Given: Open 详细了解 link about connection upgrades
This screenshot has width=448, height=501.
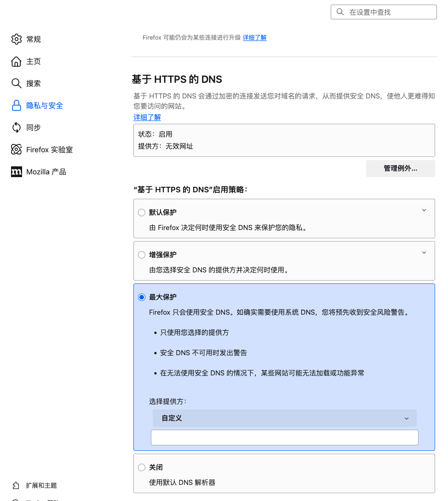Looking at the screenshot, I should 254,37.
